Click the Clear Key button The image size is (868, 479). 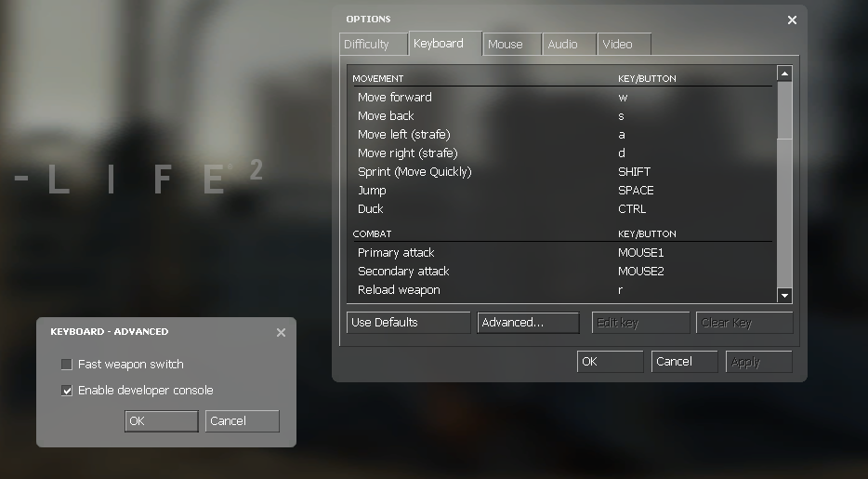[744, 323]
